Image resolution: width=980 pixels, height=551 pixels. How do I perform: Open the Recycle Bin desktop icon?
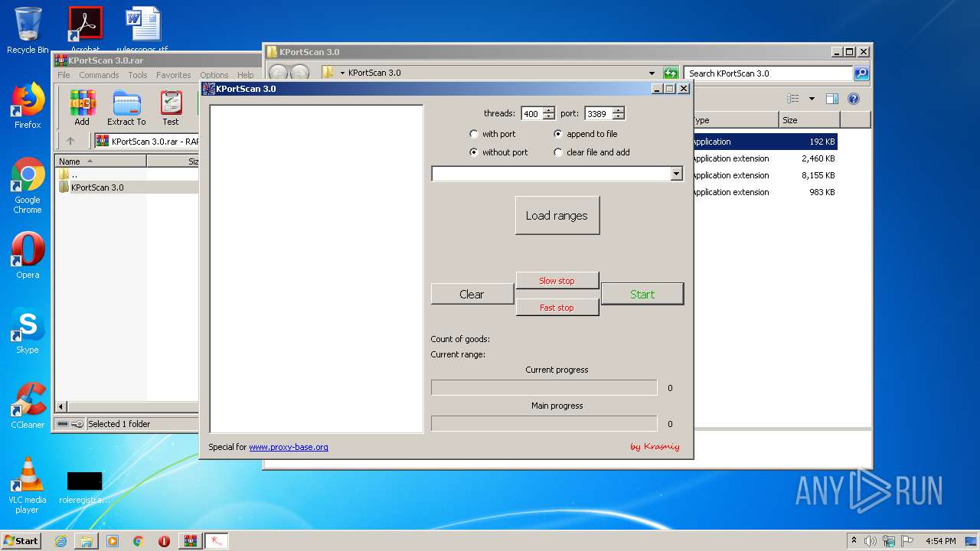tap(28, 31)
